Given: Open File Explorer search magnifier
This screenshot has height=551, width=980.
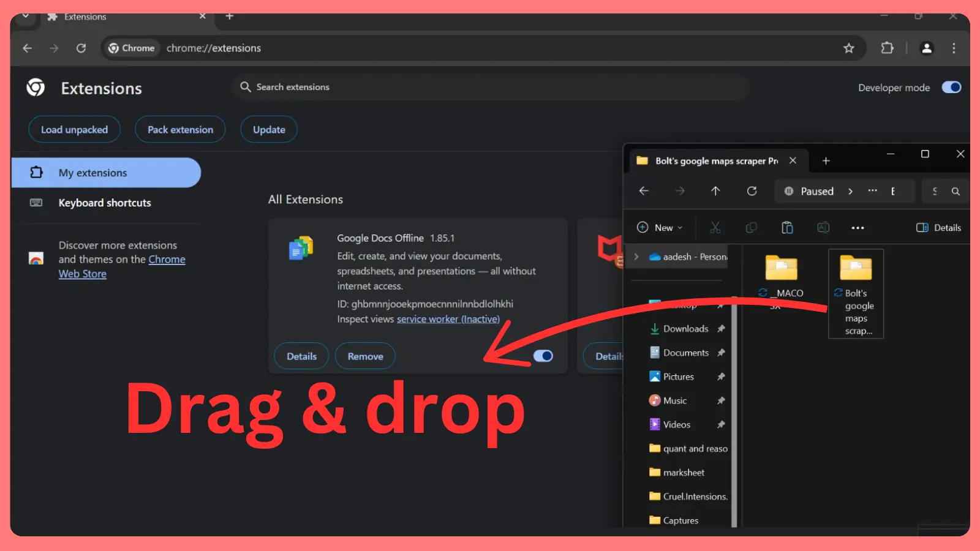Looking at the screenshot, I should [955, 192].
